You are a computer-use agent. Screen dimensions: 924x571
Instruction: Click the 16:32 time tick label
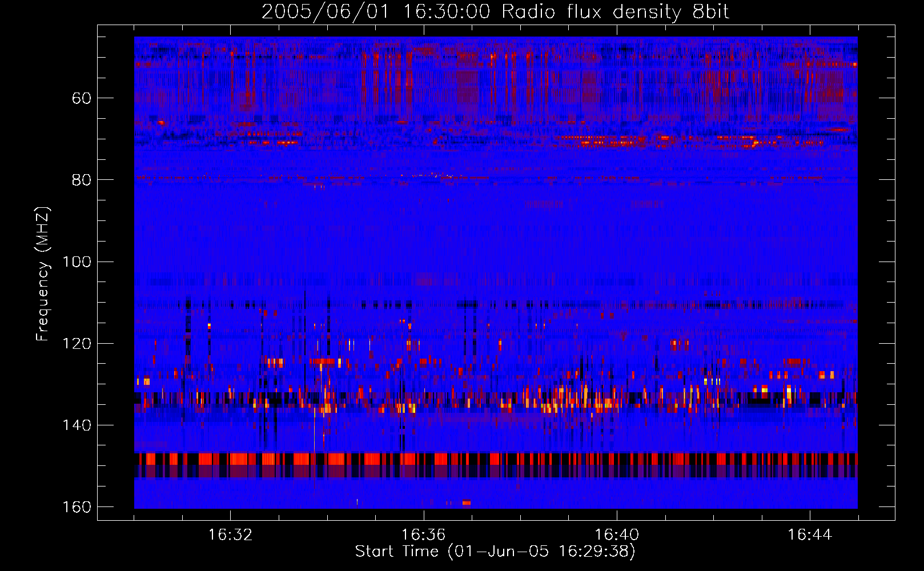230,534
